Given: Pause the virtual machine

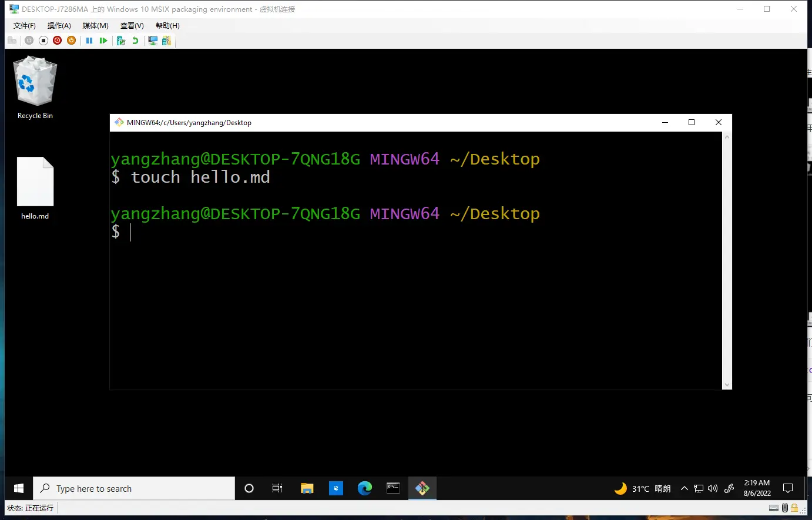Looking at the screenshot, I should 89,41.
